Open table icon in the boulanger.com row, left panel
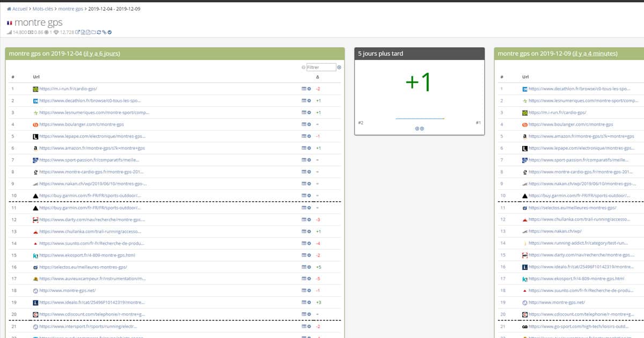The height and width of the screenshot is (338, 644). (x=303, y=124)
